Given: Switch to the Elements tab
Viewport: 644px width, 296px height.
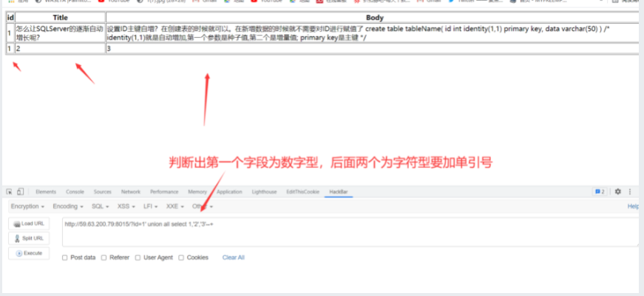Looking at the screenshot, I should click(x=46, y=192).
